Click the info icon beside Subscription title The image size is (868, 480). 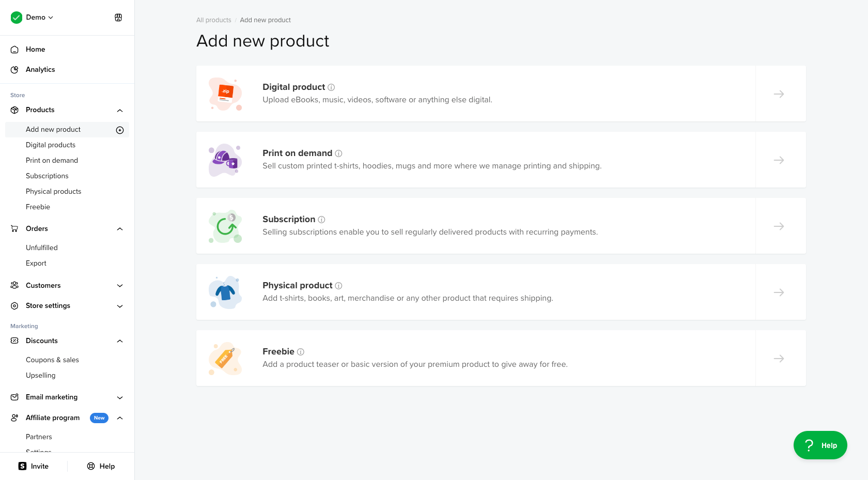pos(321,220)
